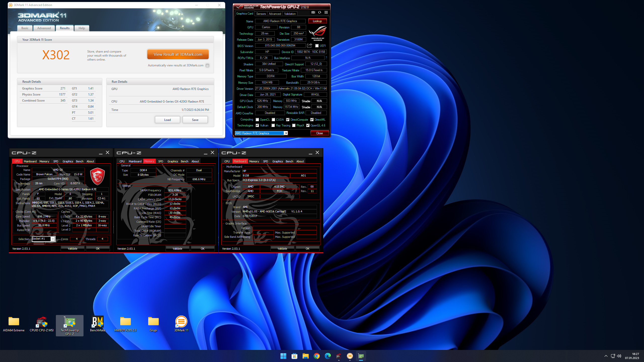This screenshot has height=362, width=644.
Task: Open the Sensors tab in GPU-Z
Action: 261,14
